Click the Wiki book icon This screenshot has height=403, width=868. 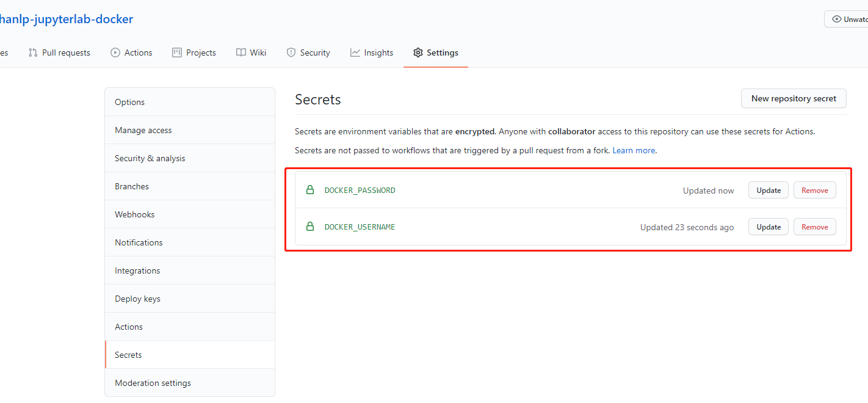pyautogui.click(x=241, y=53)
